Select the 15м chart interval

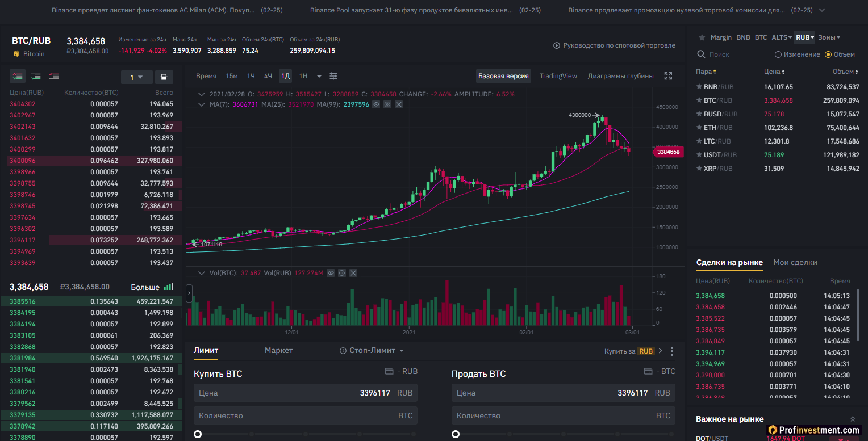(232, 76)
